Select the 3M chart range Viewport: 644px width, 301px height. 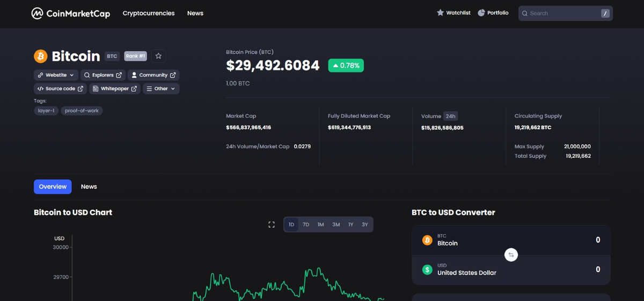tap(336, 224)
